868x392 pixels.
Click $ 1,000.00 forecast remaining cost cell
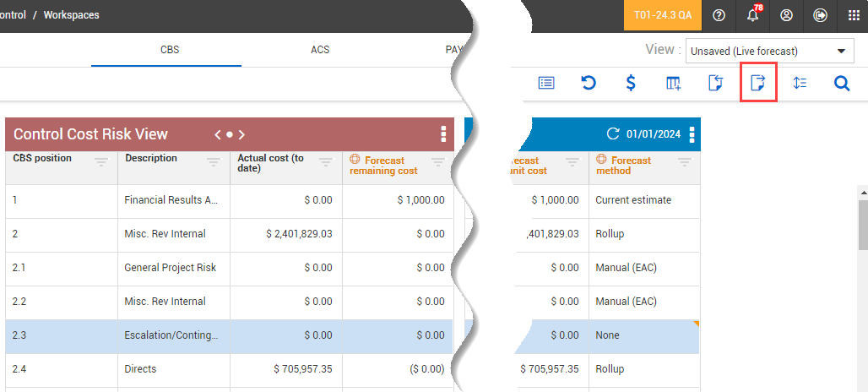pos(398,200)
